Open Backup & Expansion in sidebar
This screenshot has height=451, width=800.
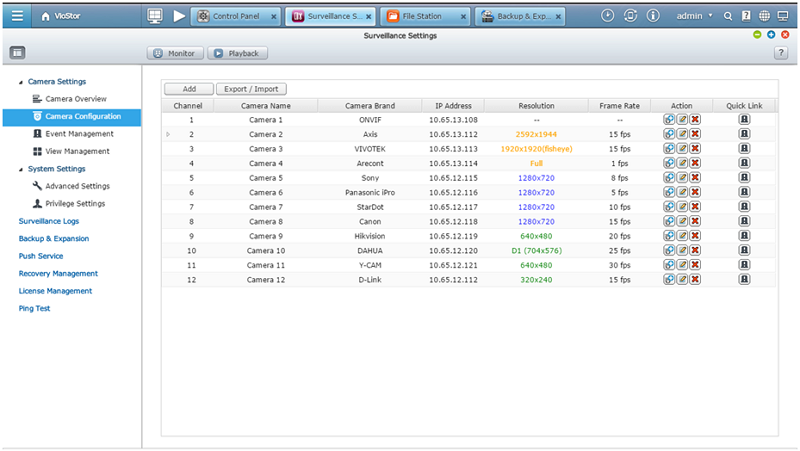point(54,239)
